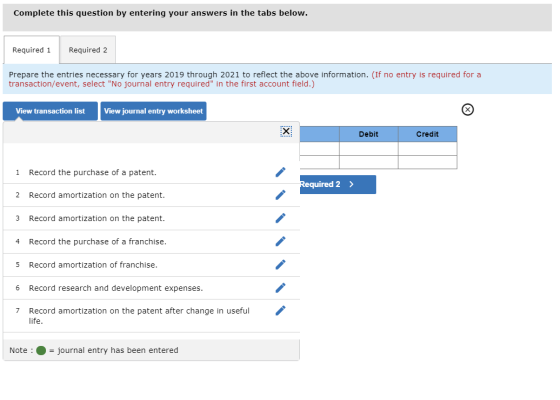This screenshot has height=400, width=560.
Task: Close the transaction list popup
Action: (286, 131)
